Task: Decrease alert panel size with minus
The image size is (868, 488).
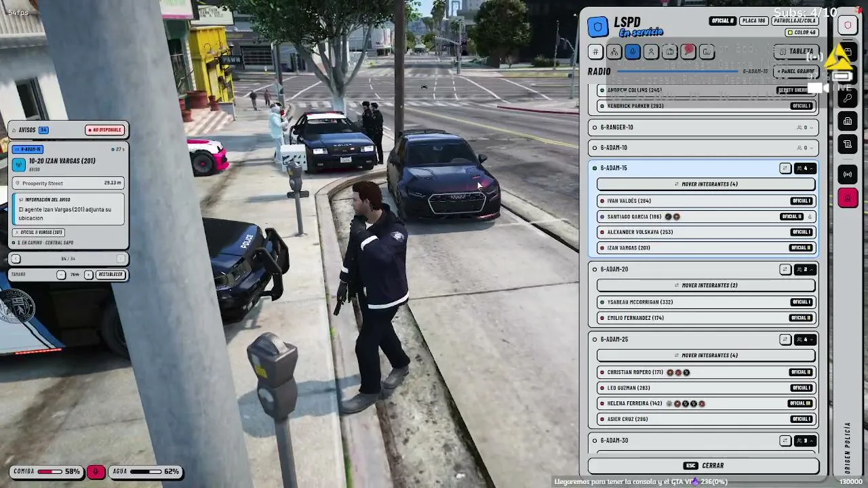Action: [61, 274]
